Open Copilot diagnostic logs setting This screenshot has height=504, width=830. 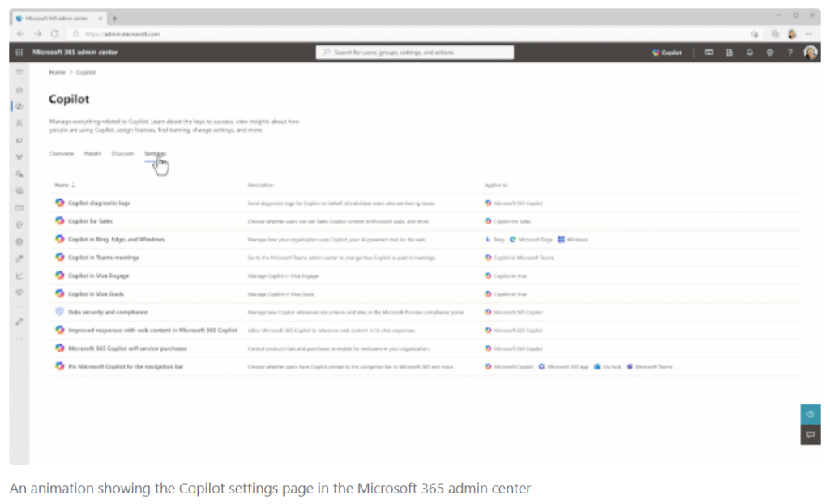pos(99,203)
